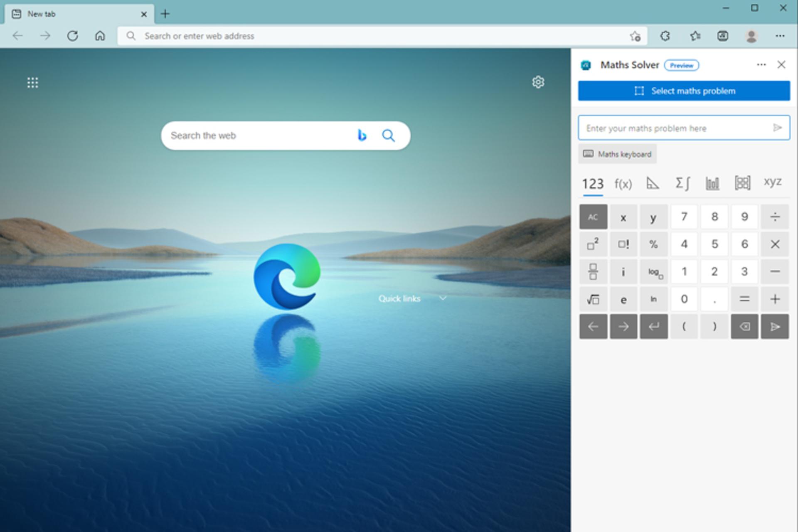The width and height of the screenshot is (798, 532).
Task: Open the Extensions puzzle icon in toolbar
Action: click(665, 36)
